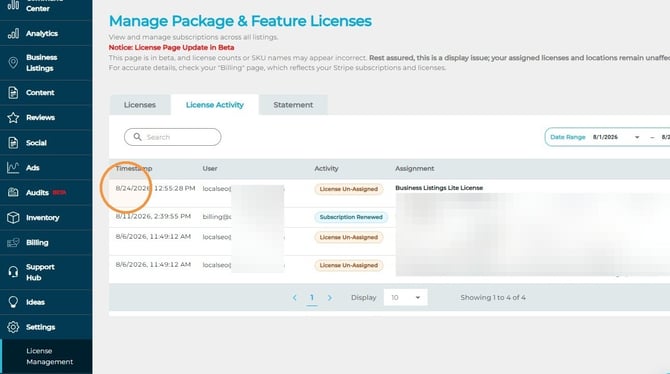Open the Display rows-per-page dropdown
This screenshot has height=374, width=670.
pos(405,297)
